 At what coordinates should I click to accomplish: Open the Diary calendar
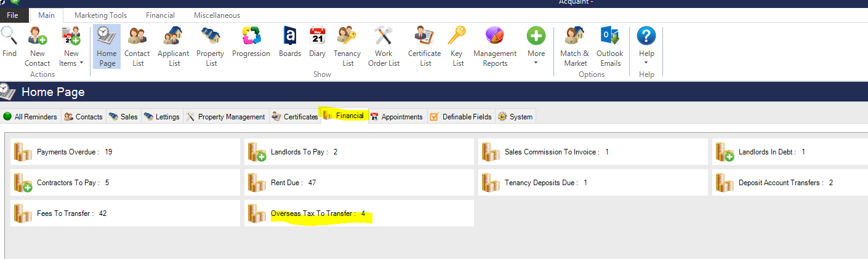coord(317,43)
